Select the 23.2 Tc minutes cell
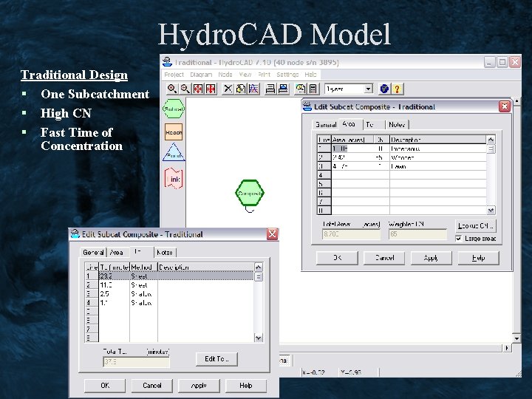The width and height of the screenshot is (532, 399). click(115, 276)
